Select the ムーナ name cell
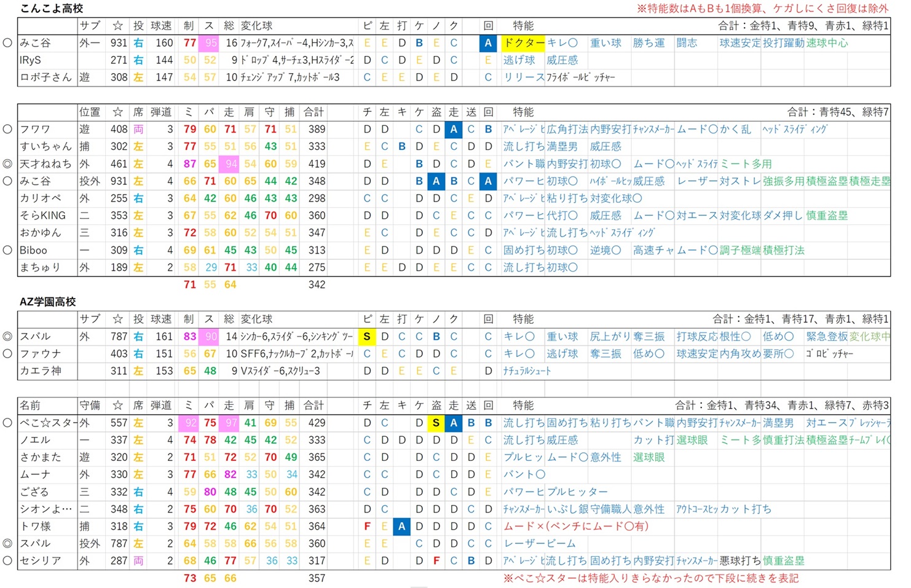 48,474
